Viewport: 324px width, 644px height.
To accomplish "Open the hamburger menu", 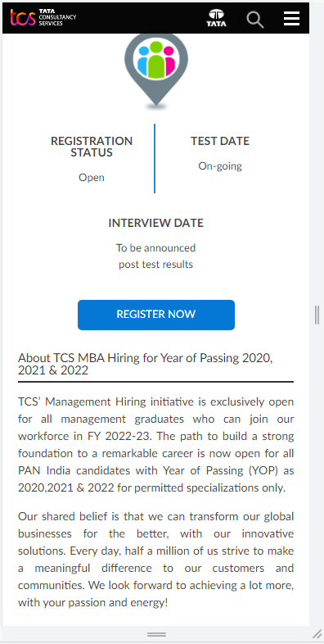I will 291,19.
